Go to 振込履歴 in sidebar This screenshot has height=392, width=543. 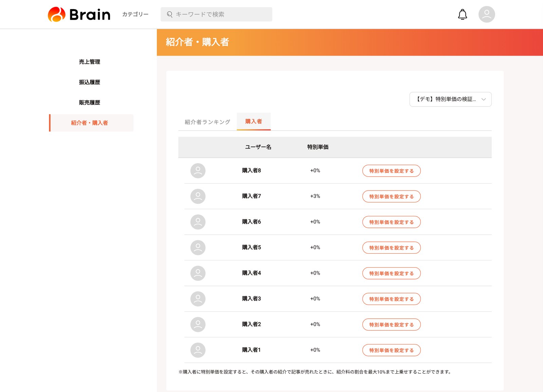coord(90,82)
